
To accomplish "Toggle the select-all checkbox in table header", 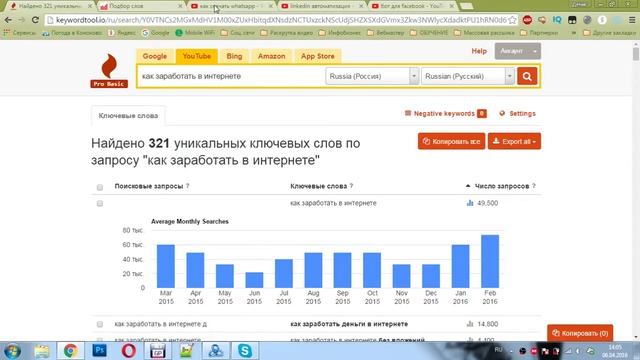I will 100,187.
